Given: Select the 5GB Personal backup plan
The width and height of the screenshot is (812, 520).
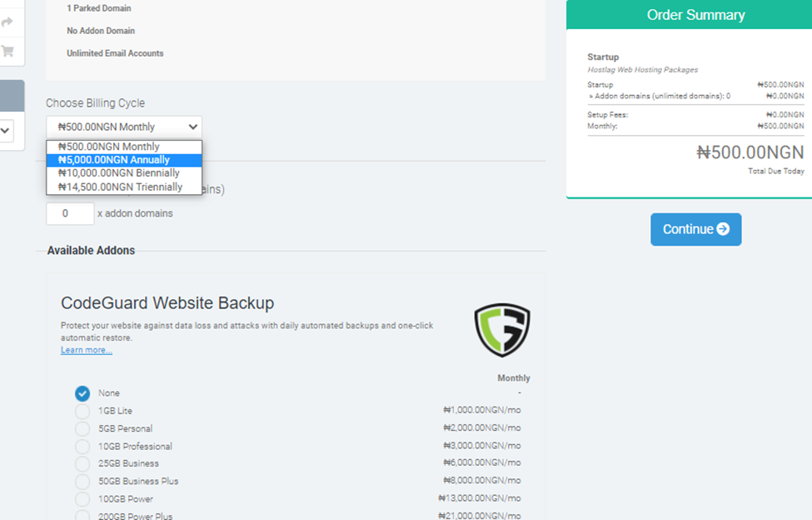Looking at the screenshot, I should click(82, 428).
